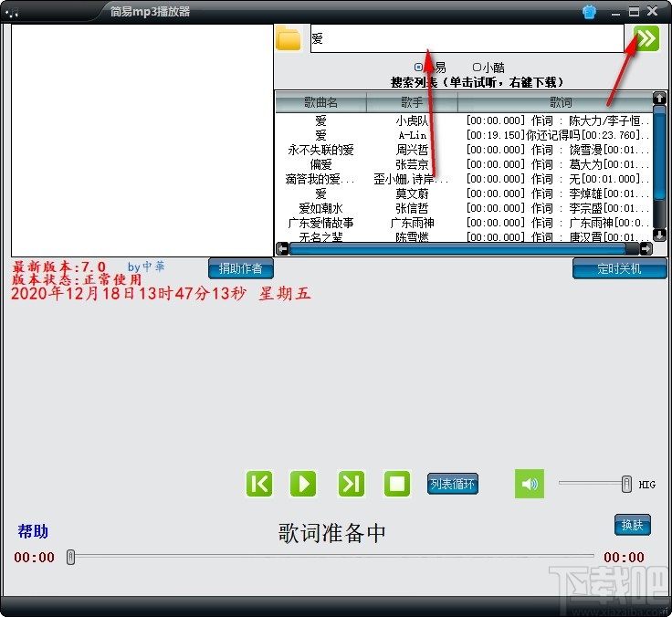
Task: Toggle the 列表循环 playback mode button
Action: pyautogui.click(x=453, y=484)
